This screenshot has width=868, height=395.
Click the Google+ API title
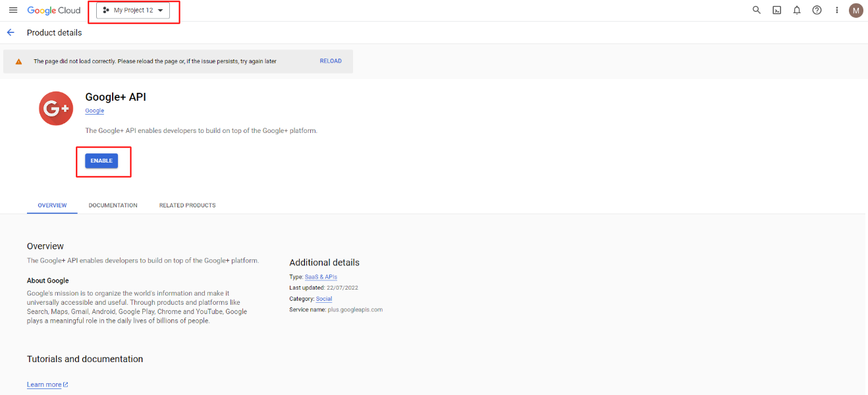116,97
